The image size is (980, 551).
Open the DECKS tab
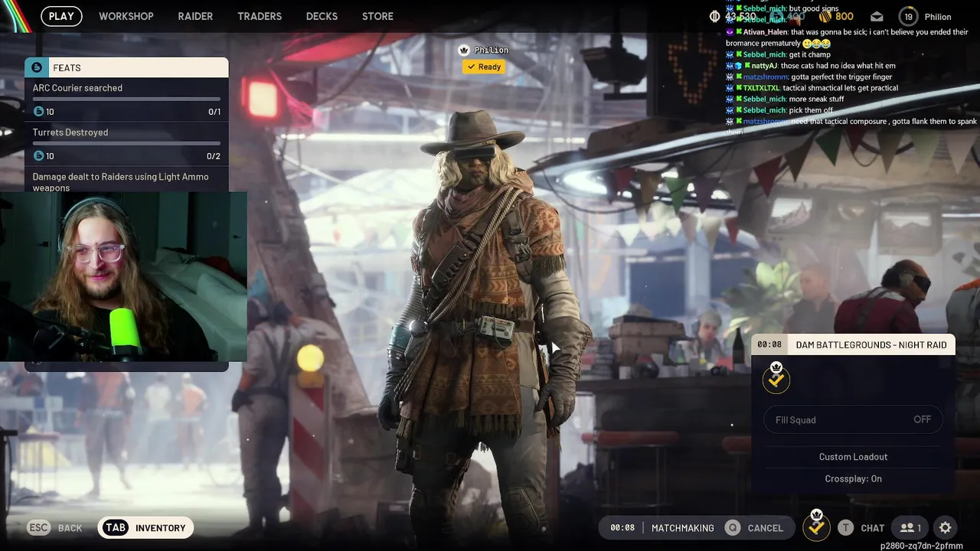[x=322, y=16]
